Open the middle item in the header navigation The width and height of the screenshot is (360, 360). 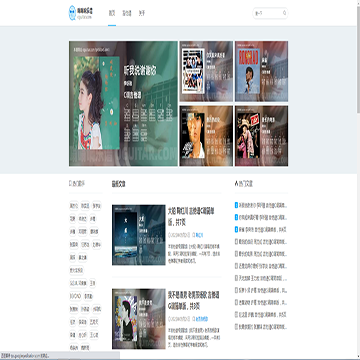pos(127,13)
